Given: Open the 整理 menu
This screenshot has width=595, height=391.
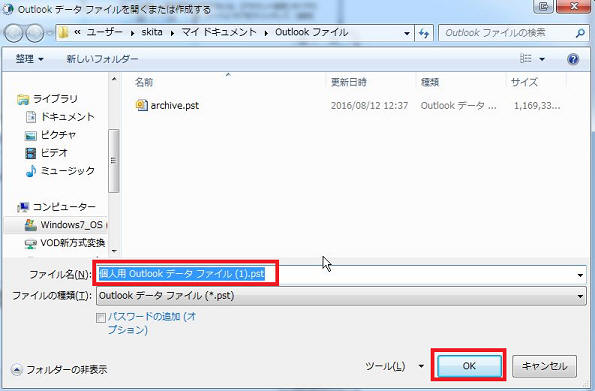Looking at the screenshot, I should pos(29,59).
